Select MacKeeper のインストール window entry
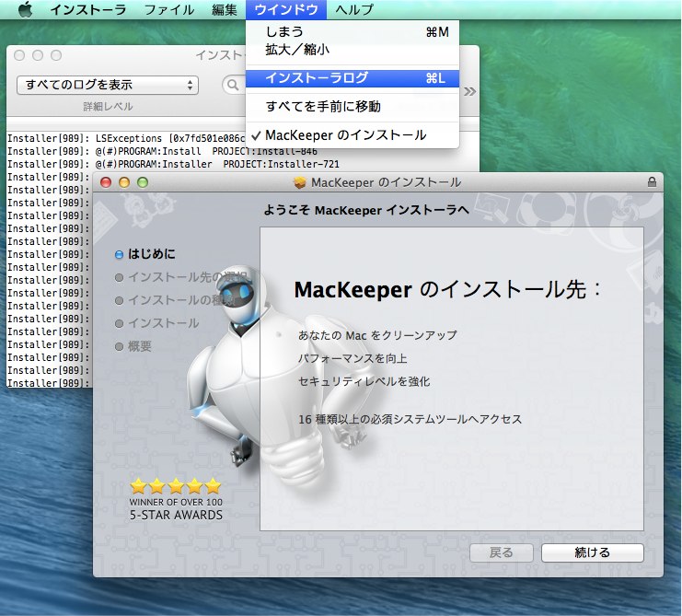This screenshot has width=682, height=616. point(353,135)
